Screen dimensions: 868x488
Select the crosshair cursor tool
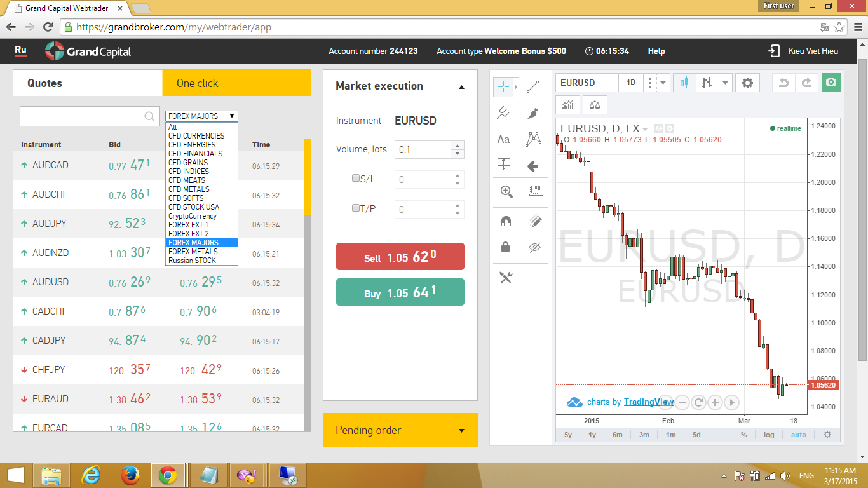(503, 86)
